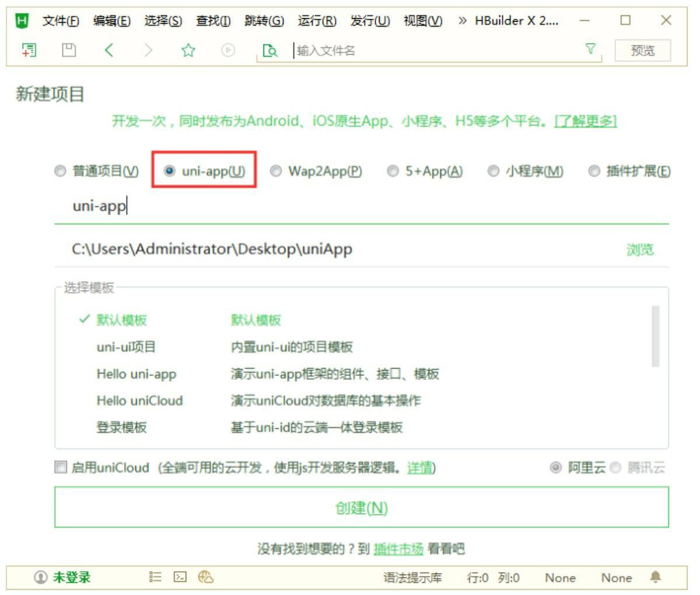Viewport: 700px width, 595px height.
Task: Click the 创建(N) button
Action: 362,508
